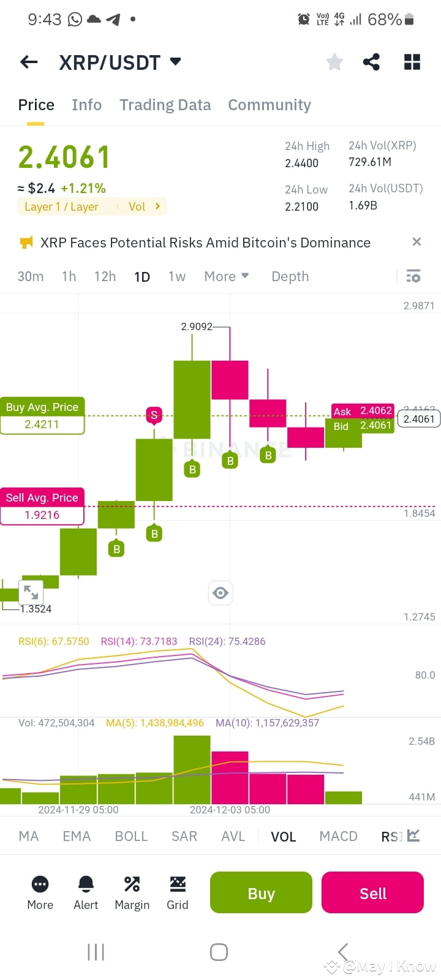Open More options via three-dot icon
441x980 pixels.
(40, 884)
